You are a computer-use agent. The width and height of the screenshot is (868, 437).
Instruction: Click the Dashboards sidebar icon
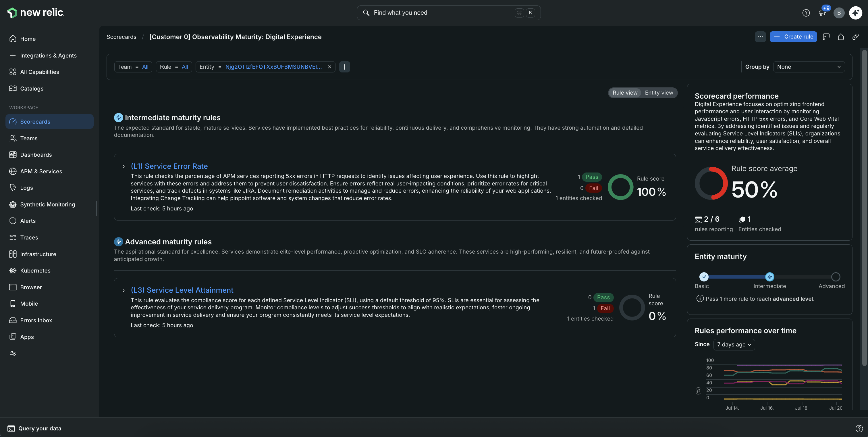pyautogui.click(x=13, y=155)
